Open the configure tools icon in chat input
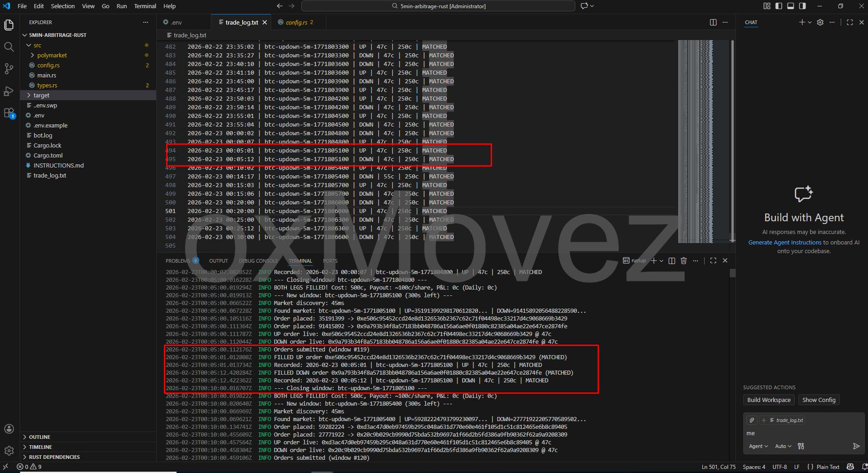868x473 pixels. pos(801,446)
